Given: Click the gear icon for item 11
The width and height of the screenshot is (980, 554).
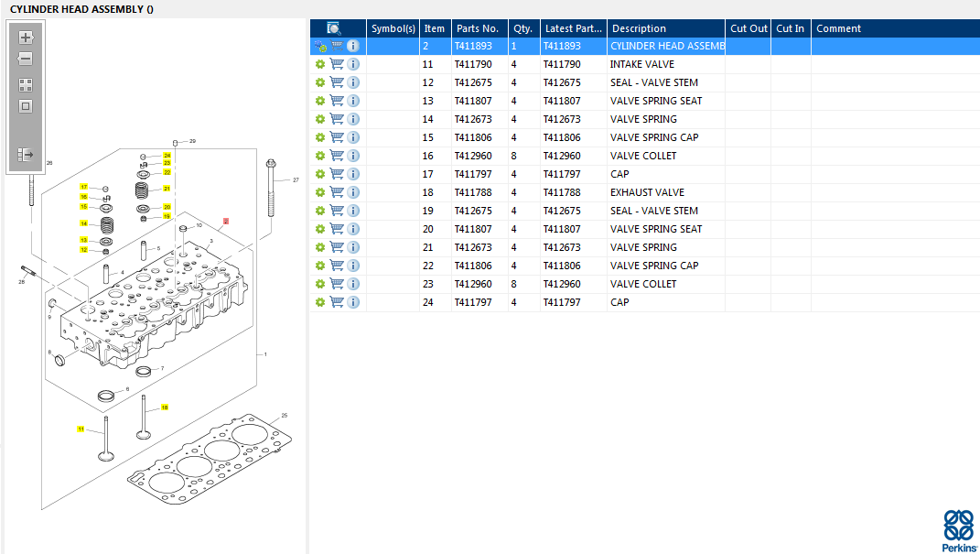Looking at the screenshot, I should [320, 64].
